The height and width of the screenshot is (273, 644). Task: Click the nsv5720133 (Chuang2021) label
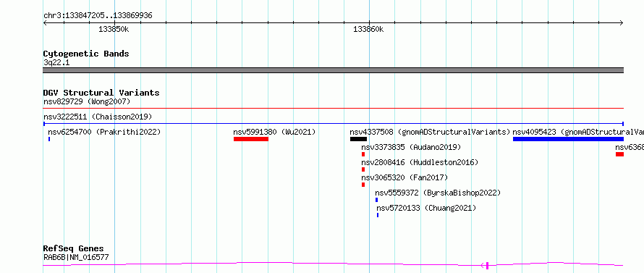point(426,208)
